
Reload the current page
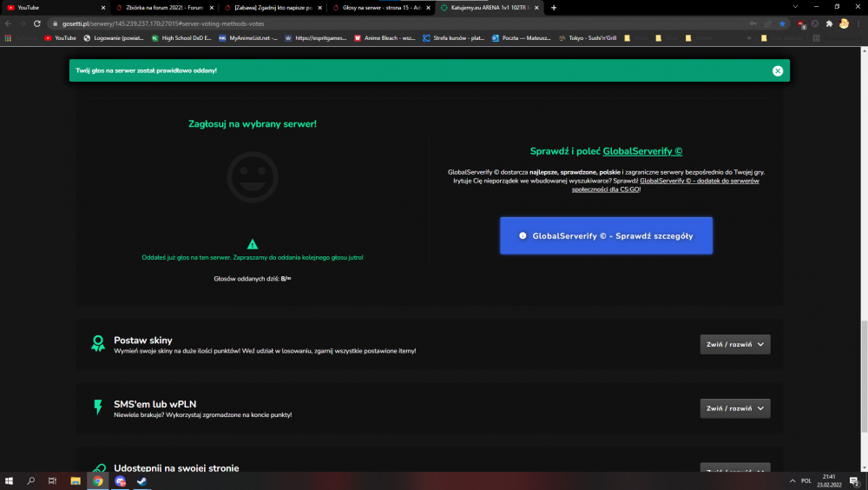click(x=37, y=23)
